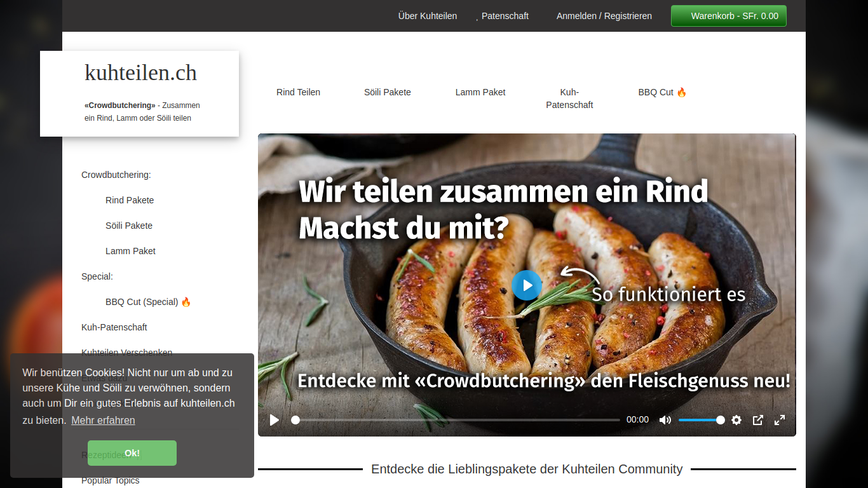Click Popular Topics in the sidebar
The image size is (868, 488).
coord(111,480)
